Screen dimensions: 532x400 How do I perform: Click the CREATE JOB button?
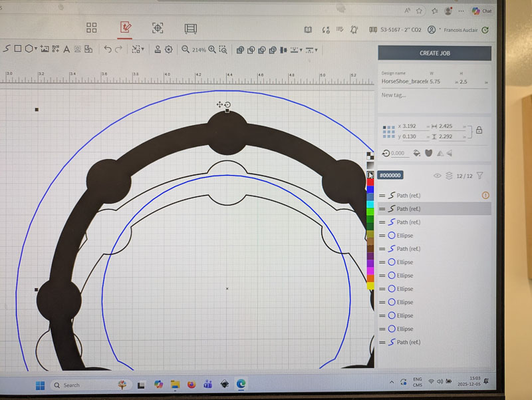pos(434,53)
